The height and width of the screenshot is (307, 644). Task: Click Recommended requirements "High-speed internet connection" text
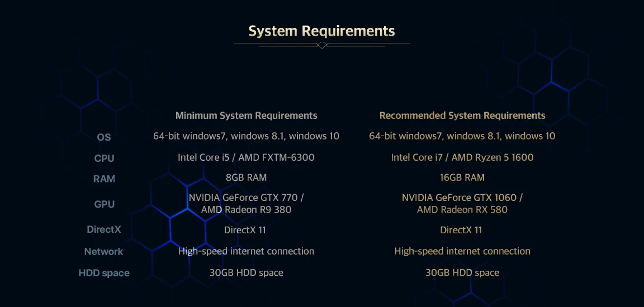coord(462,251)
